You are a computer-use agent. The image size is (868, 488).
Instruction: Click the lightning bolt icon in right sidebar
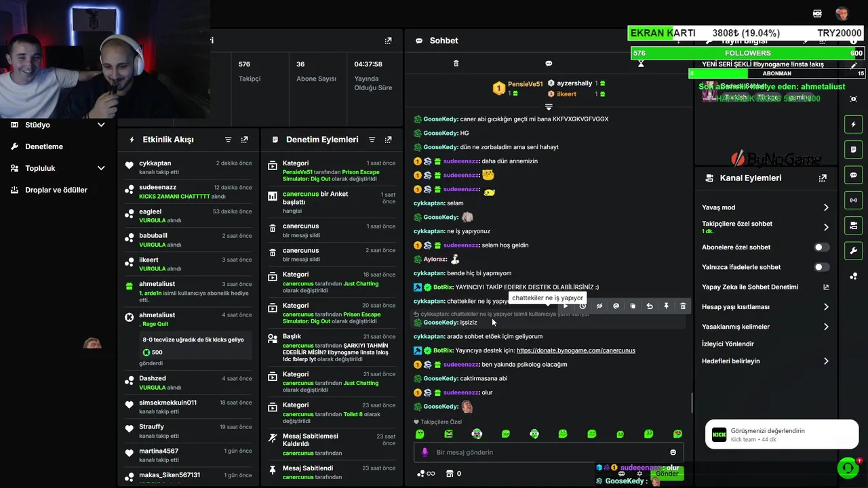tap(854, 125)
